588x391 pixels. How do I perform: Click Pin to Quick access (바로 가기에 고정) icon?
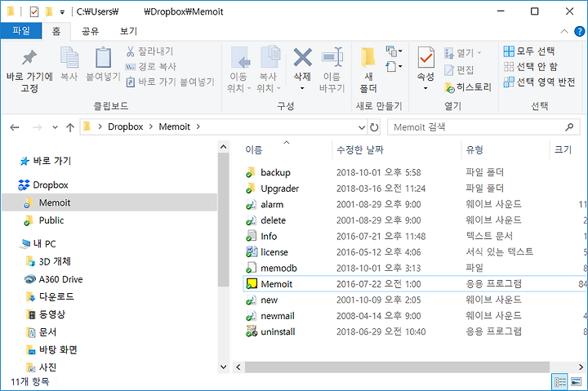[29, 57]
